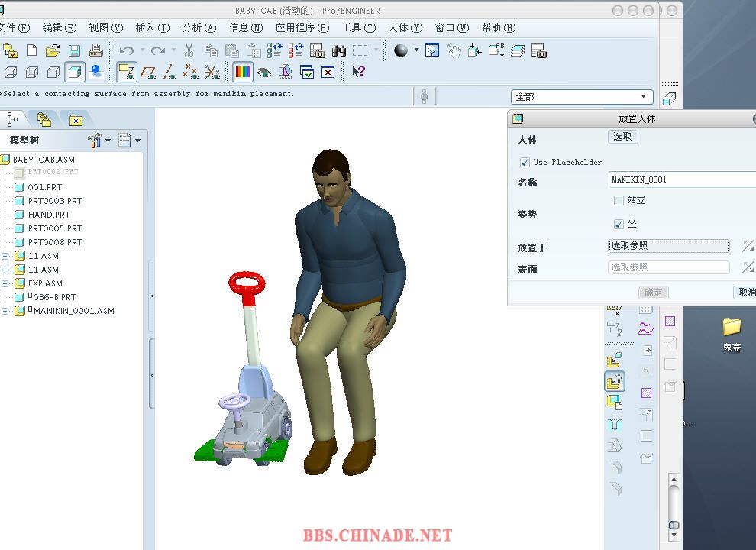
Task: Click the set working directory icon
Action: (x=10, y=50)
